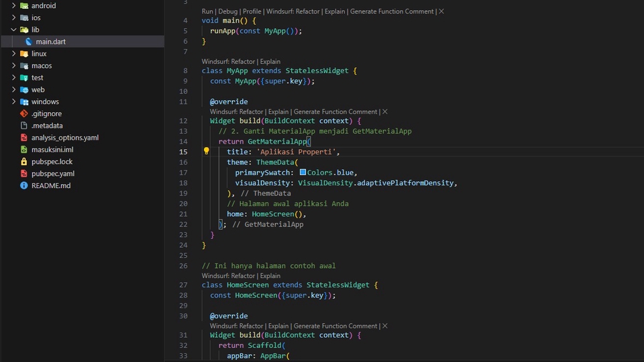Expand the android folder
Screen dimensions: 644x362
click(x=13, y=5)
